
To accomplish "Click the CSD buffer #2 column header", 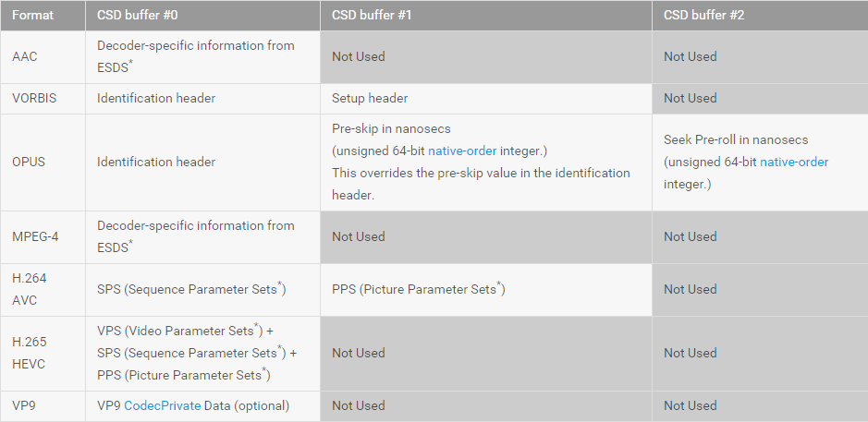I will click(760, 16).
